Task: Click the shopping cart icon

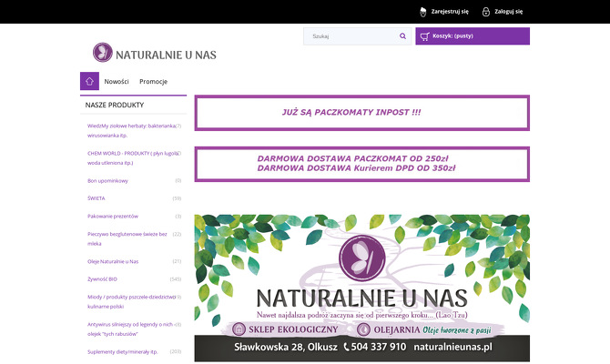Action: [425, 36]
